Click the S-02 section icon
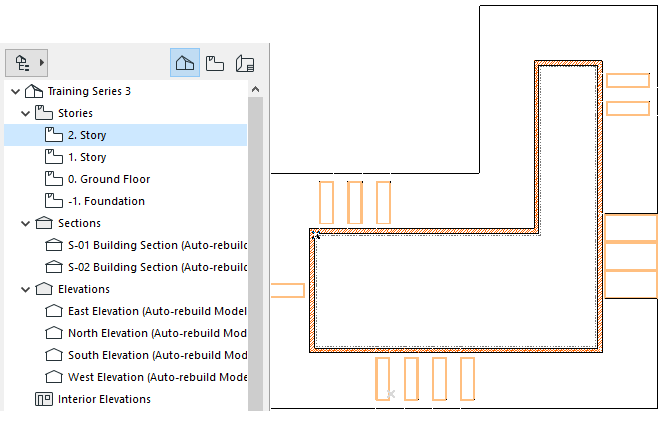 point(54,267)
